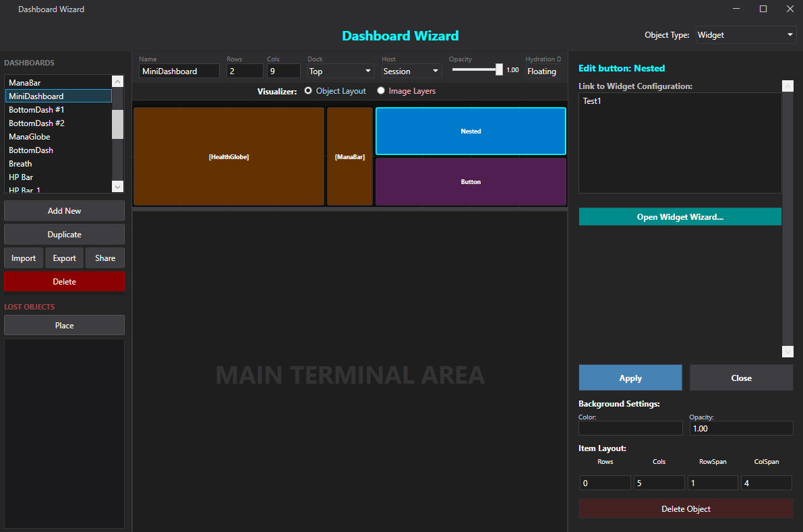
Task: Click the edit panel scroll up arrow
Action: point(787,86)
